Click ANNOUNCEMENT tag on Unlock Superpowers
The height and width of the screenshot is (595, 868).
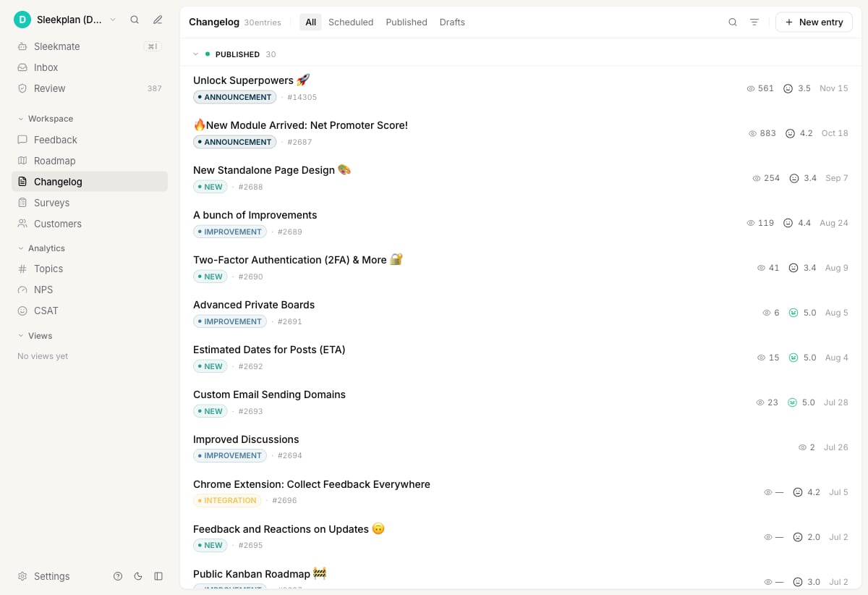tap(234, 97)
